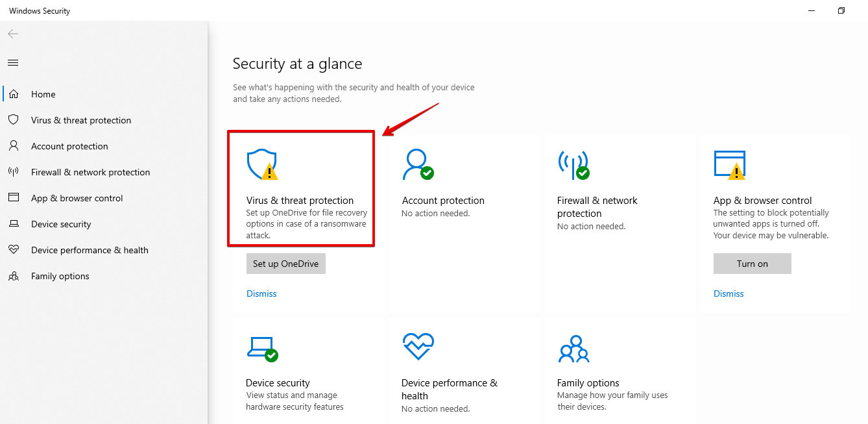Screen dimensions: 868x424
Task: Click the Firewall & network protection antenna icon
Action: 573,165
